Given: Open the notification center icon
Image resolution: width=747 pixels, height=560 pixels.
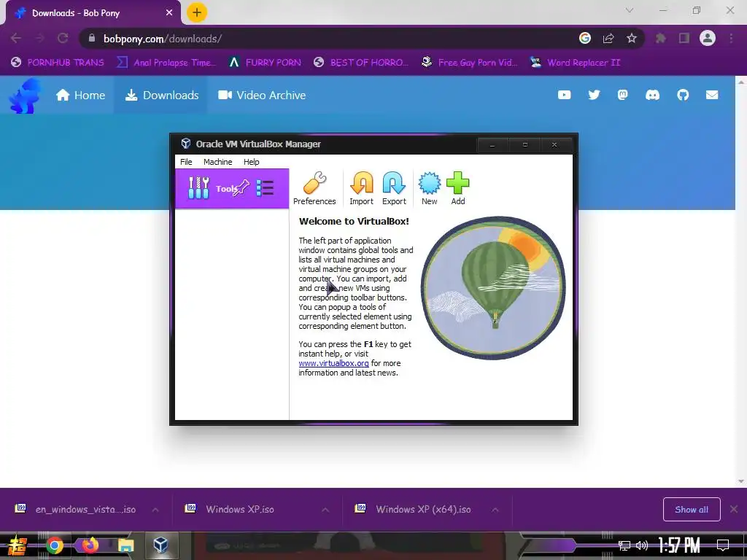Looking at the screenshot, I should point(723,545).
